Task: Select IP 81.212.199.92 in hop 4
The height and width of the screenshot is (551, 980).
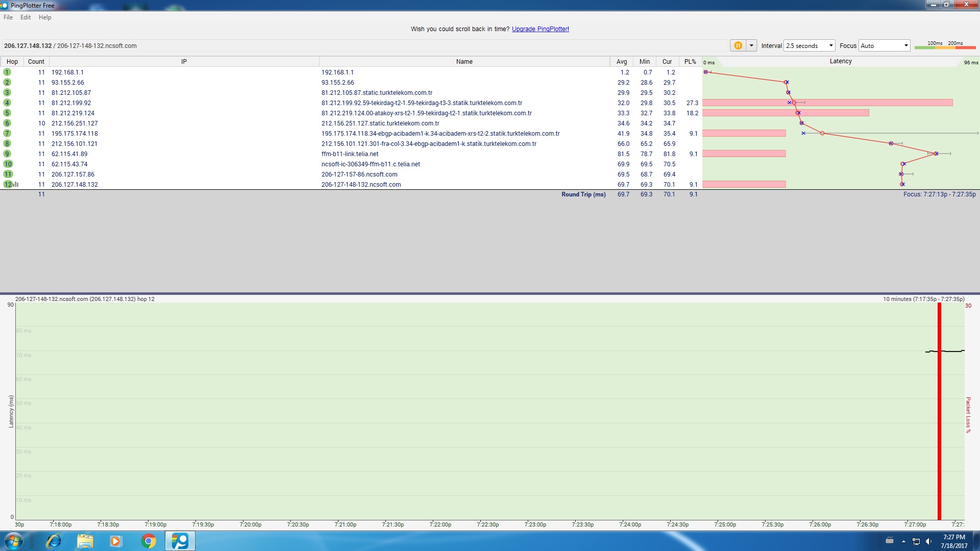Action: pos(71,103)
